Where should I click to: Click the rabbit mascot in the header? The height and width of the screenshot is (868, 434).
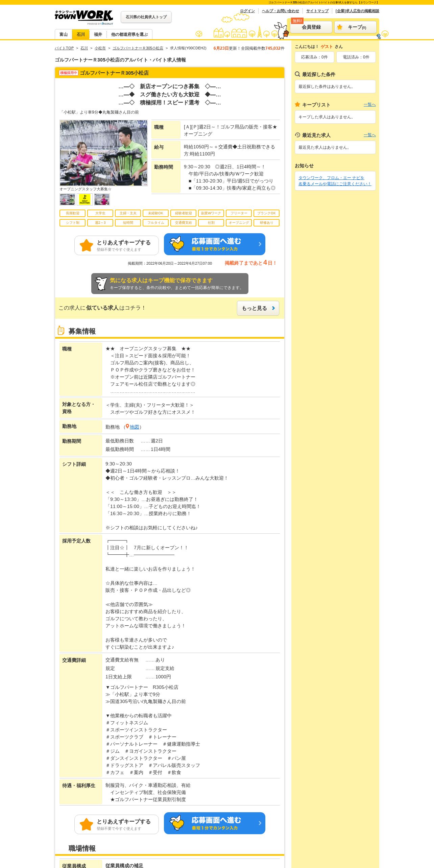[281, 30]
